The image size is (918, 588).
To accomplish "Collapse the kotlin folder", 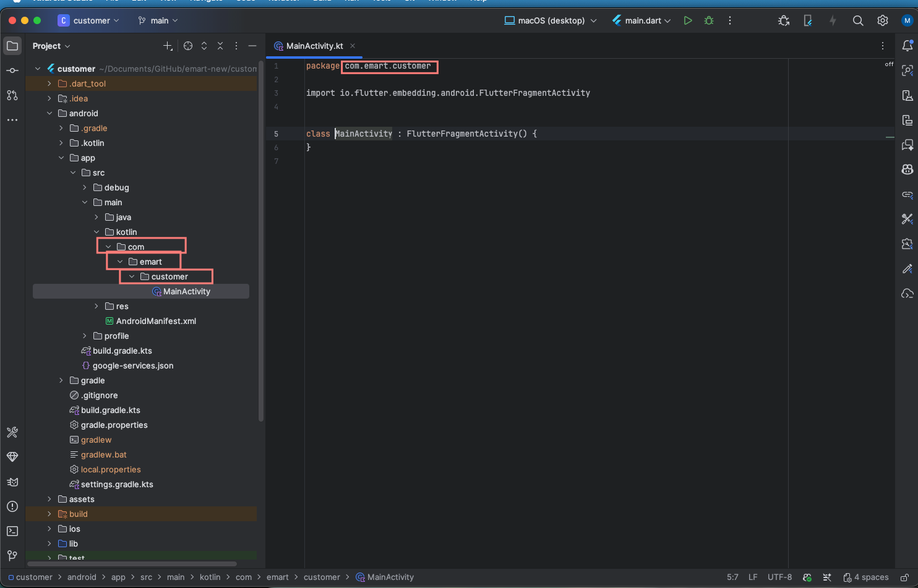I will [x=97, y=232].
